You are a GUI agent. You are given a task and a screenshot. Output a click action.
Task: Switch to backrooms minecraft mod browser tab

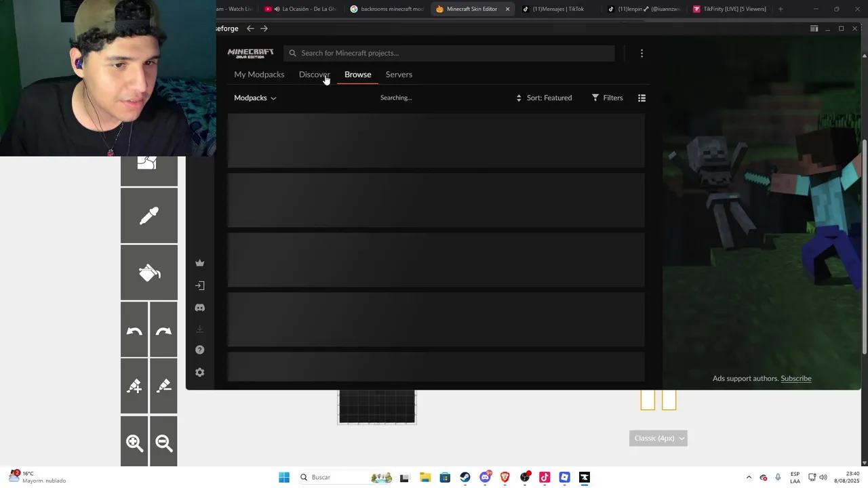point(387,9)
